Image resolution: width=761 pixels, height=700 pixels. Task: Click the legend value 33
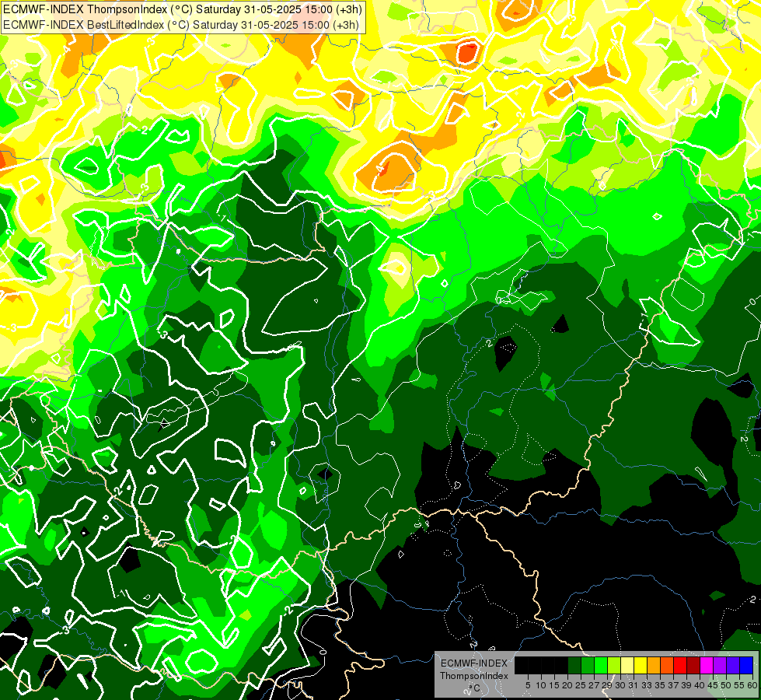[647, 685]
